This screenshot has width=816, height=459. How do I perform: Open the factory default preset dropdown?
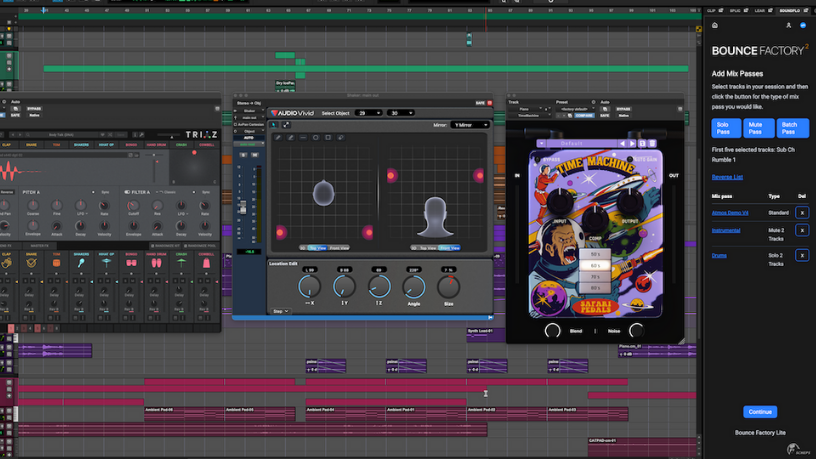click(x=576, y=109)
